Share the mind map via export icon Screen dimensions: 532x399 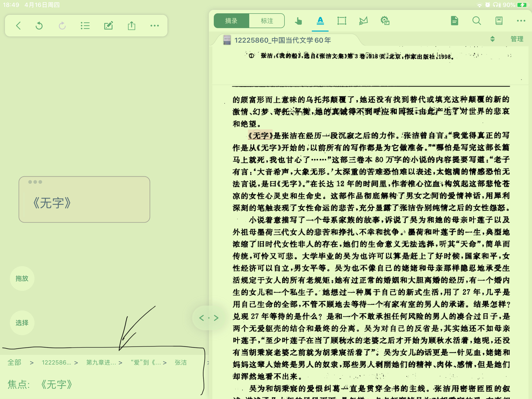[x=132, y=26]
